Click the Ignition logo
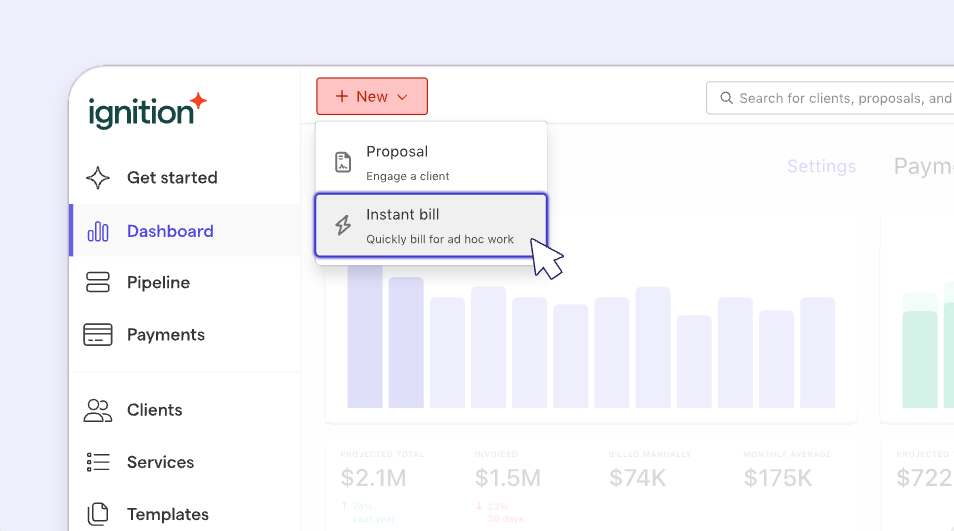 147,110
